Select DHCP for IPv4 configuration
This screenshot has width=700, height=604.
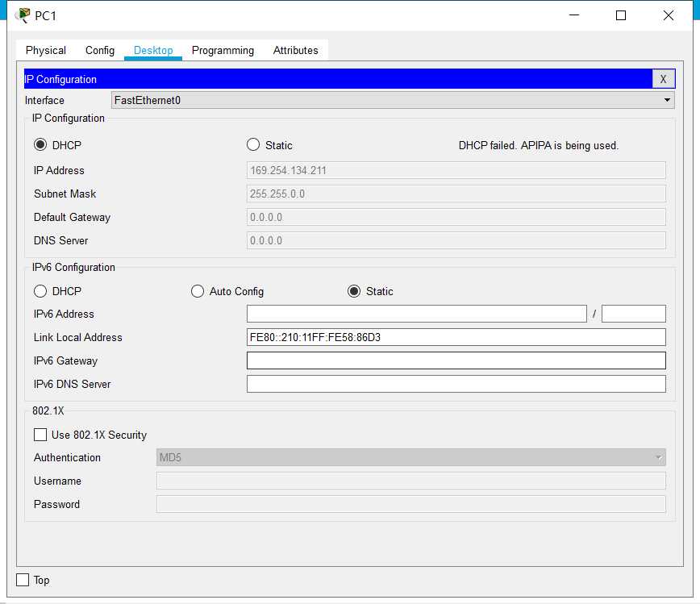[x=40, y=144]
